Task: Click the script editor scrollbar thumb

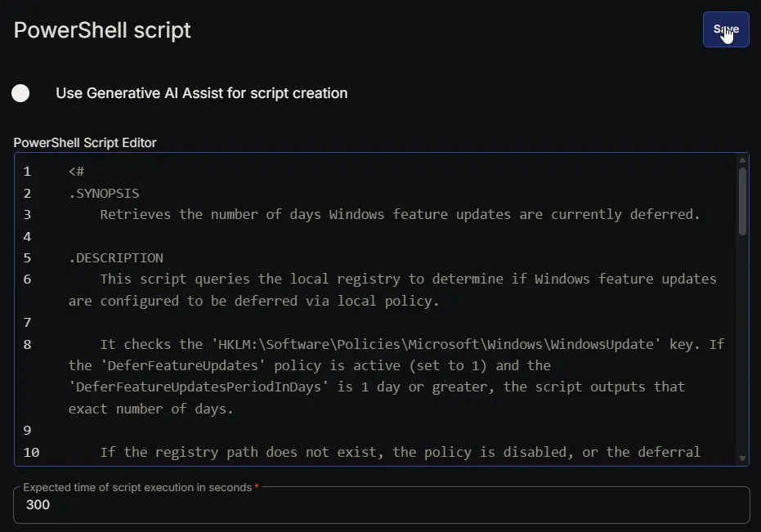Action: click(x=742, y=200)
